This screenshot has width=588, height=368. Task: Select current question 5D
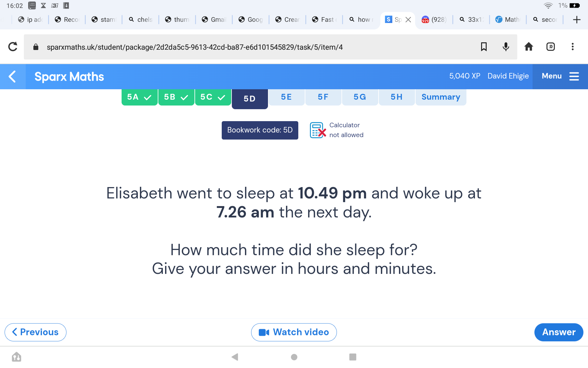[250, 99]
